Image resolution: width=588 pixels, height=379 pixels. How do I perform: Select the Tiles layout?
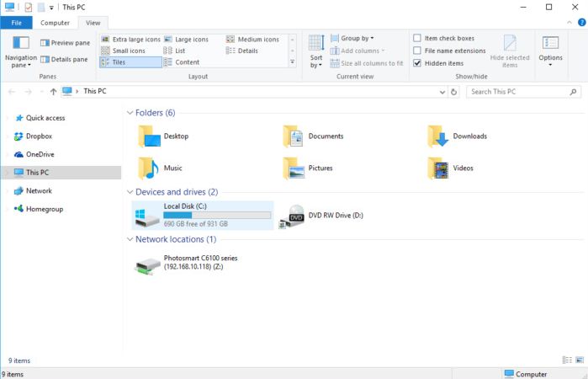pos(130,62)
